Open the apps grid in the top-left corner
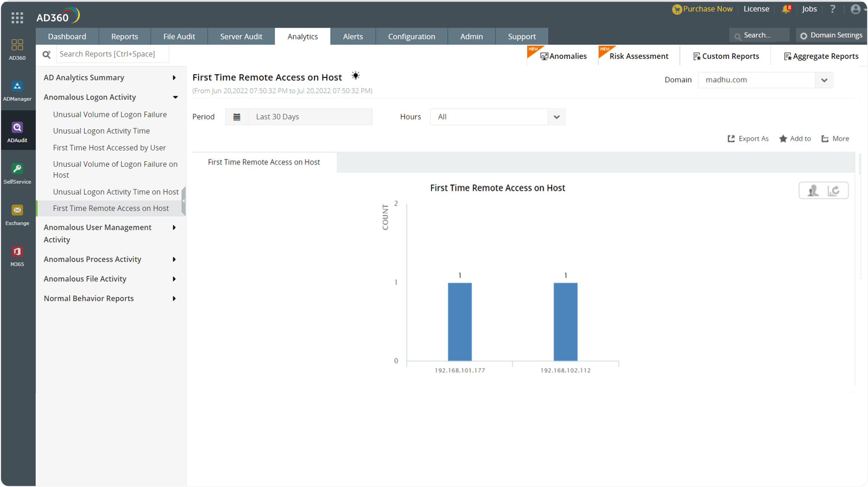Image resolution: width=868 pixels, height=487 pixels. point(17,18)
